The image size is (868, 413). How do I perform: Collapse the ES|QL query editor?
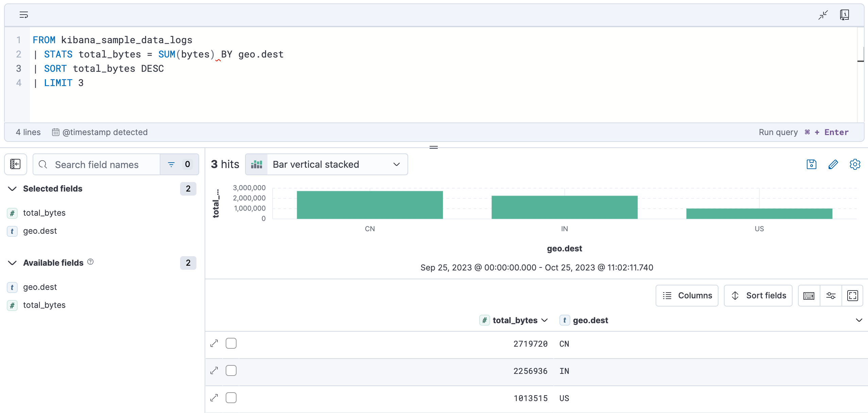823,15
